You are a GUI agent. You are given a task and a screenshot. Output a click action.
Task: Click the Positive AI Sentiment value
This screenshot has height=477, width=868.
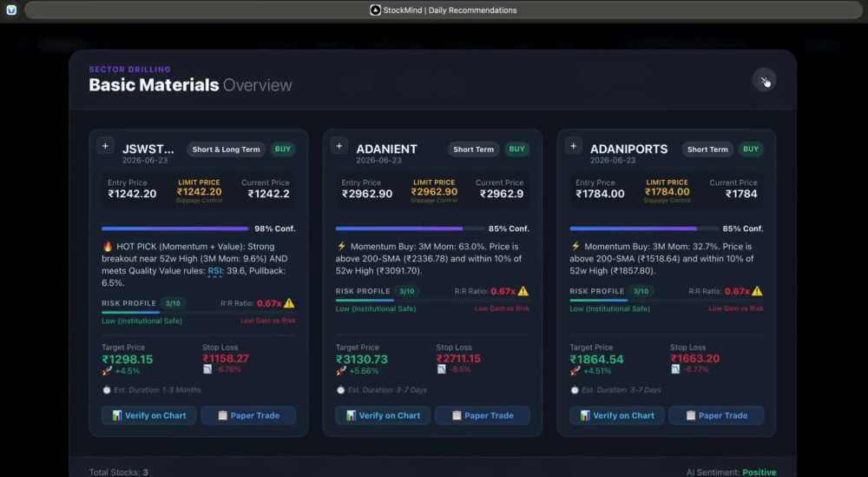pos(759,472)
